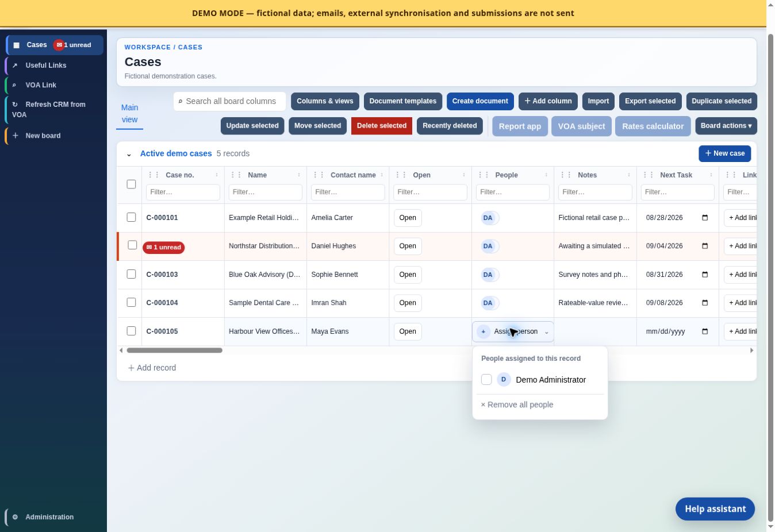Click the Name column drag handle
The image size is (775, 532).
[236, 175]
